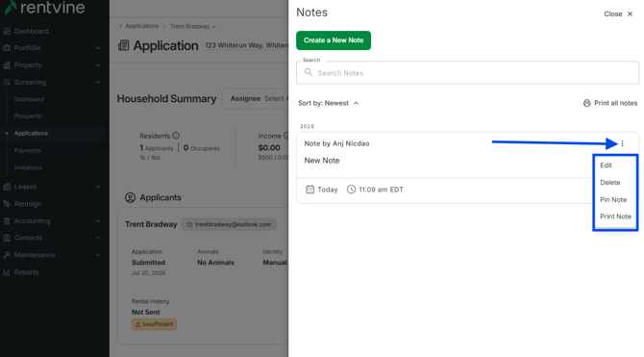Choose Pin Note from the note menu
The image size is (644, 357).
(613, 199)
